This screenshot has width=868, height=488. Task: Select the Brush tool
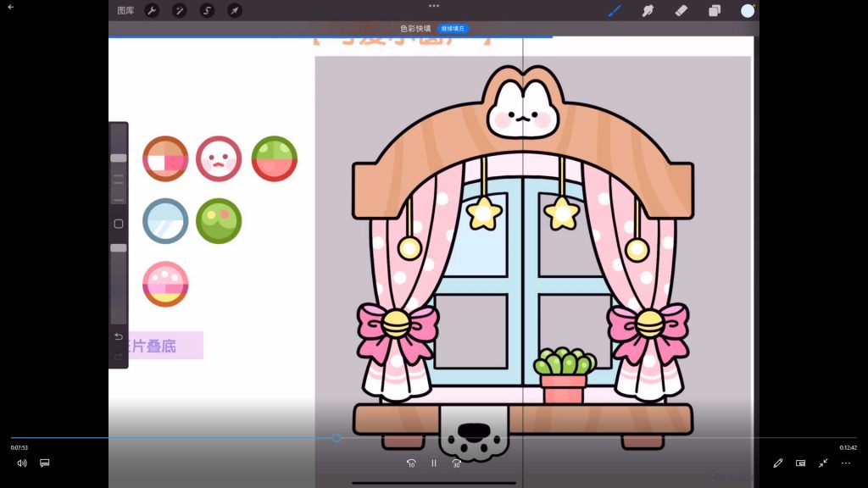click(x=615, y=11)
